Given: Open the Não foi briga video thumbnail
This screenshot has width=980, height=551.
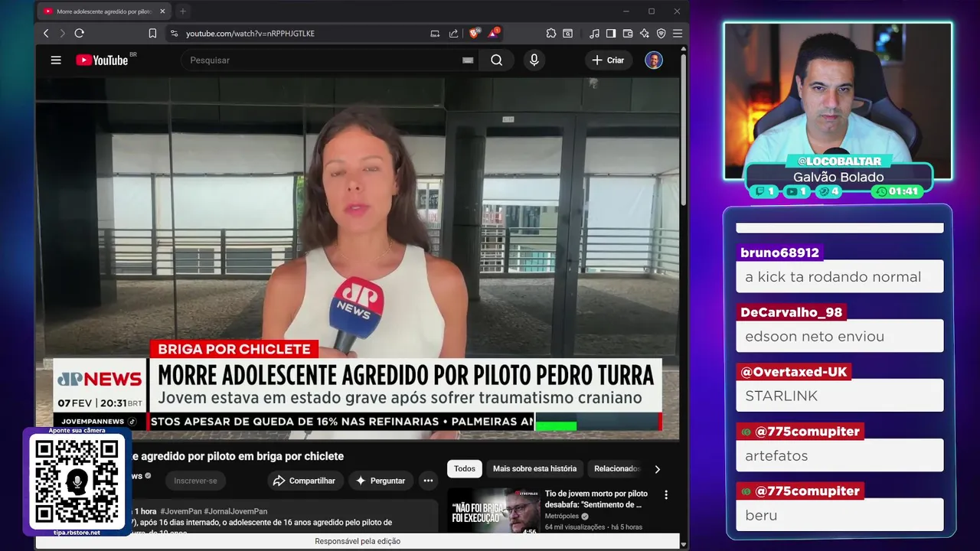Looking at the screenshot, I should (493, 510).
